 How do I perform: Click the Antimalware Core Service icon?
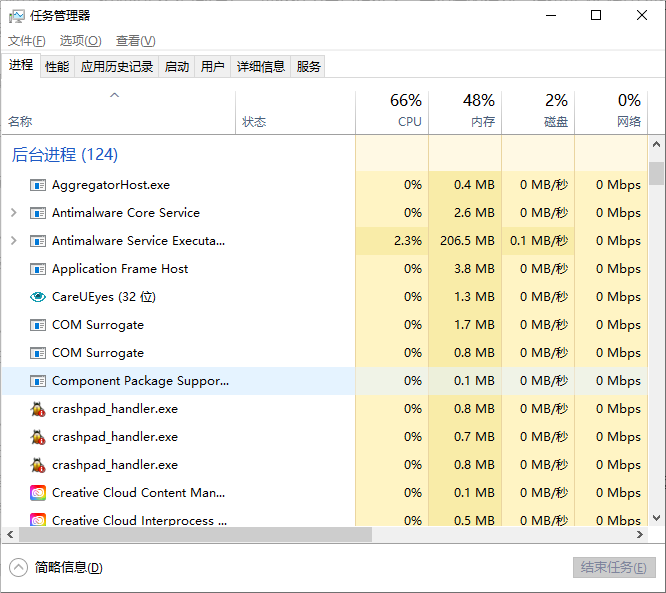pos(38,213)
